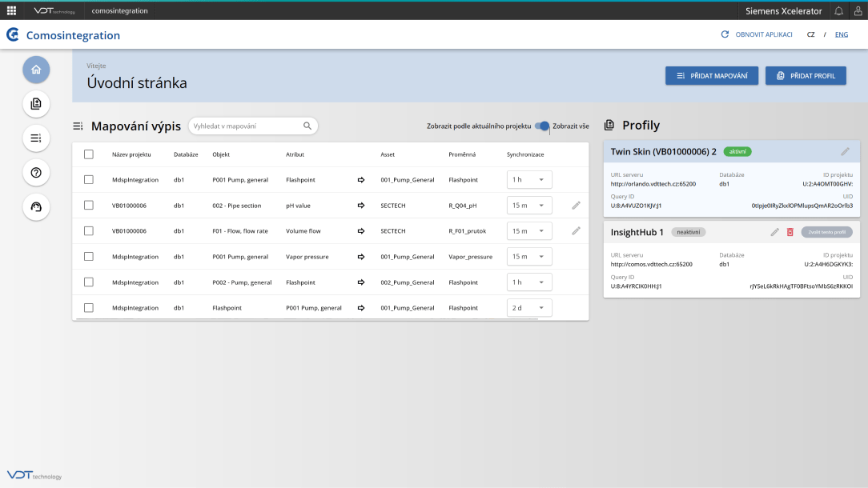868x488 pixels.
Task: Open the home page sidebar icon
Action: 36,70
